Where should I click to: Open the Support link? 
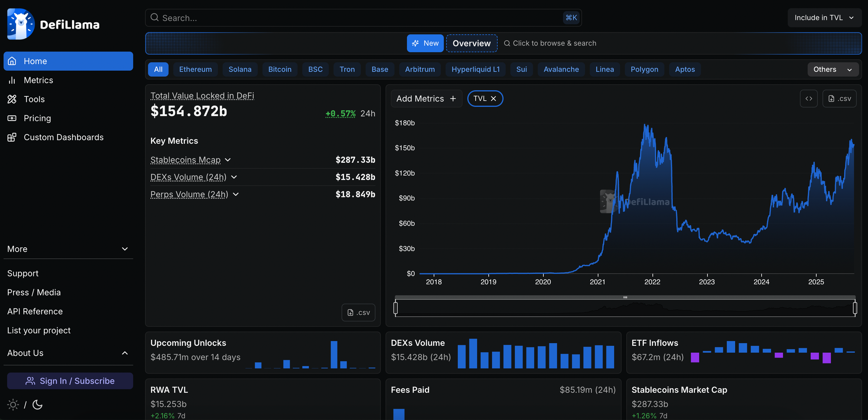click(23, 273)
